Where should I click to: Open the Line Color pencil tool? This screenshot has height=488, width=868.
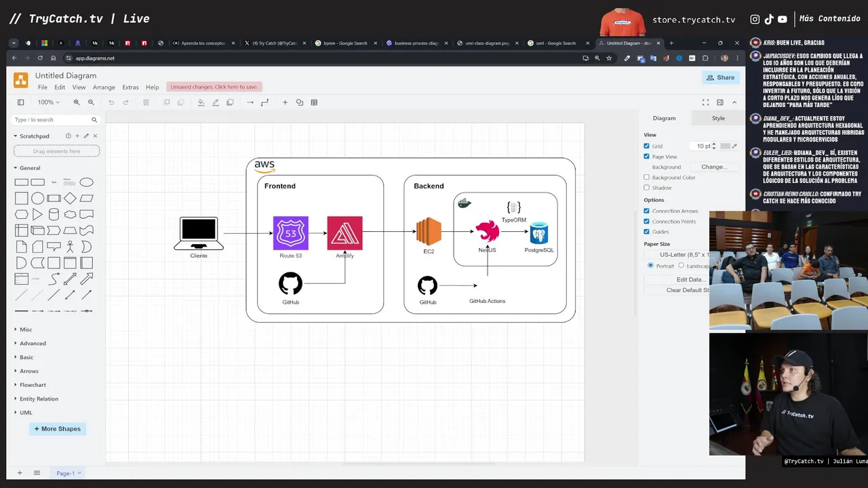click(216, 102)
